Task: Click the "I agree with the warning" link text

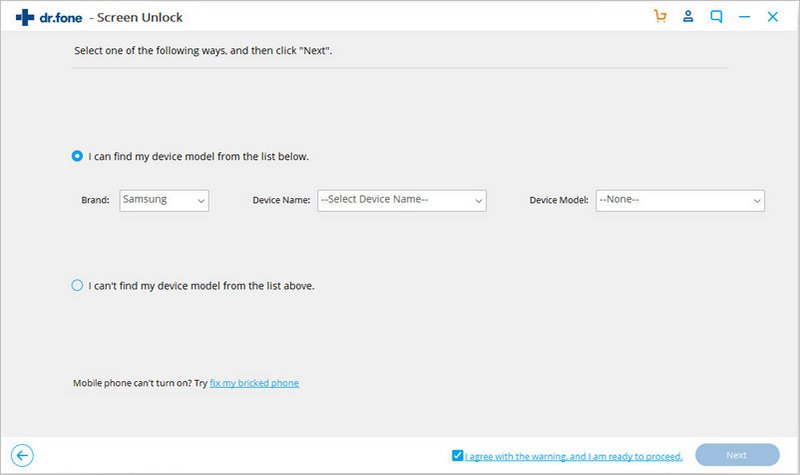Action: (574, 456)
